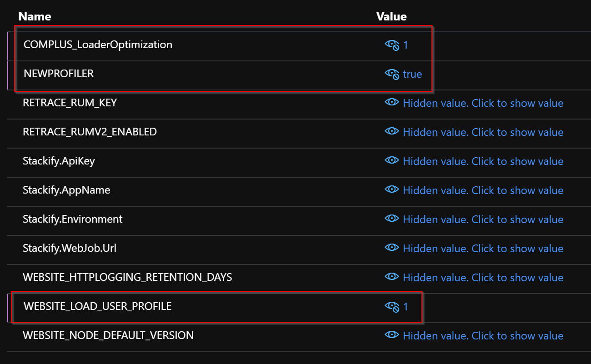Click the value 1 of COMPLUS_LoaderOptimization
Viewport: 591px width, 364px height.
(x=406, y=45)
